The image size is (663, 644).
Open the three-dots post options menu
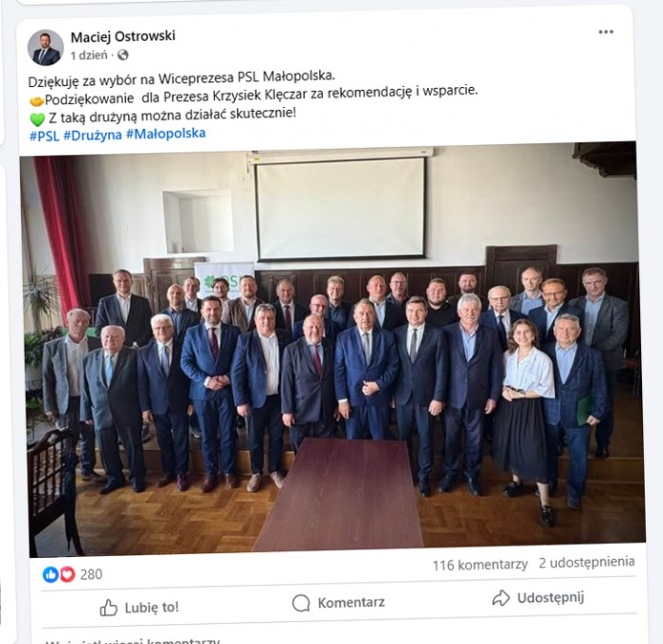[x=605, y=32]
